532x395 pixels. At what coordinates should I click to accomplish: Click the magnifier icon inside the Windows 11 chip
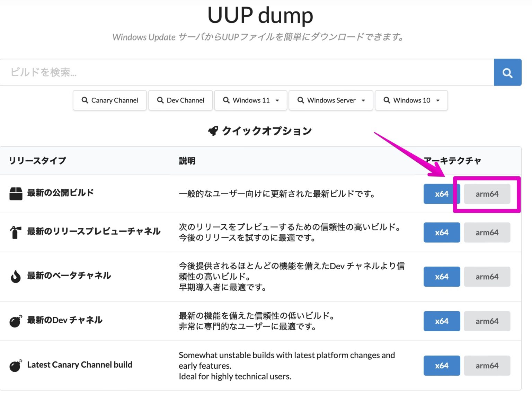pyautogui.click(x=227, y=100)
